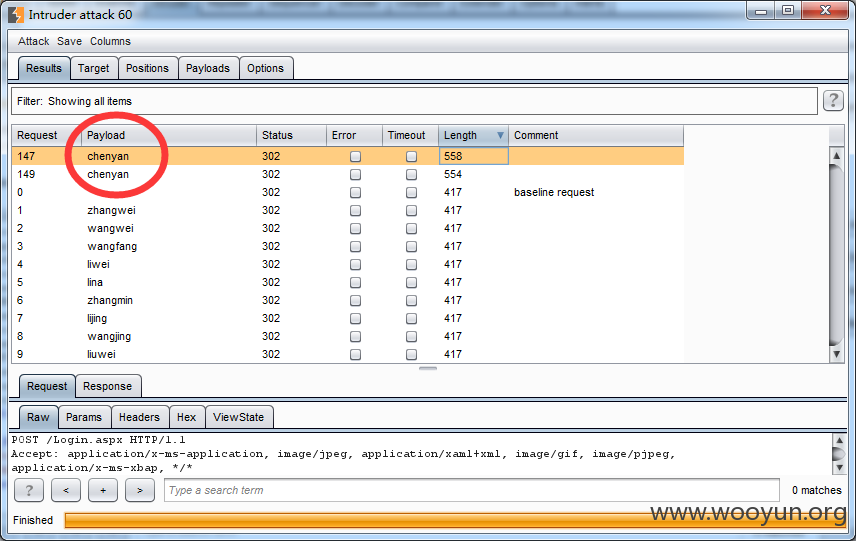Viewport: 856px width, 541px height.
Task: Click request pane scroll up arrow
Action: [x=839, y=439]
